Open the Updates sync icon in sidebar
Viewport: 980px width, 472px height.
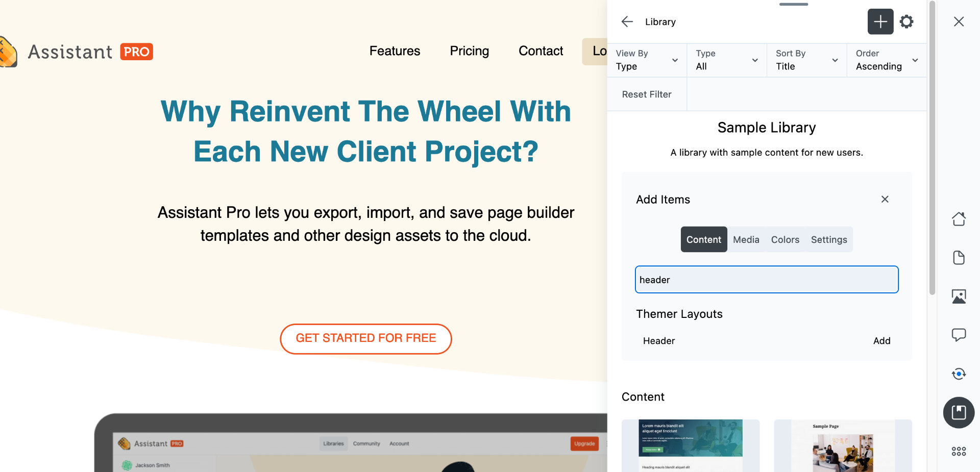point(959,374)
